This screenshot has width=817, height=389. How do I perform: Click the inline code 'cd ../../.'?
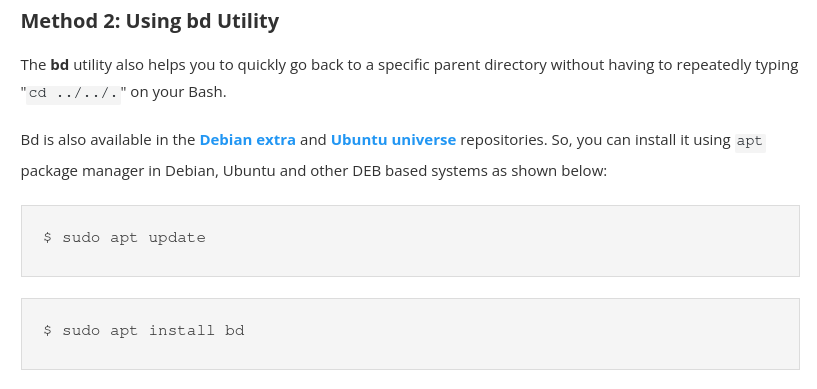73,94
